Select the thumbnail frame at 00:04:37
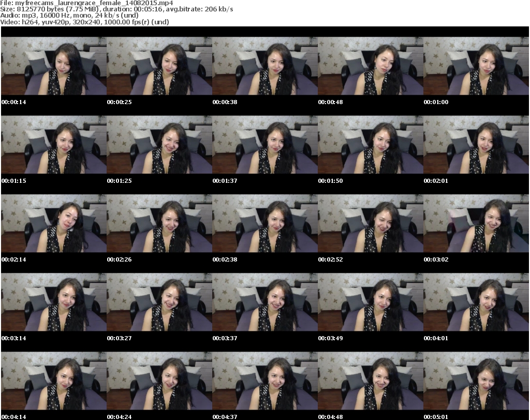Viewport: 530px width, 420px height. [265, 381]
